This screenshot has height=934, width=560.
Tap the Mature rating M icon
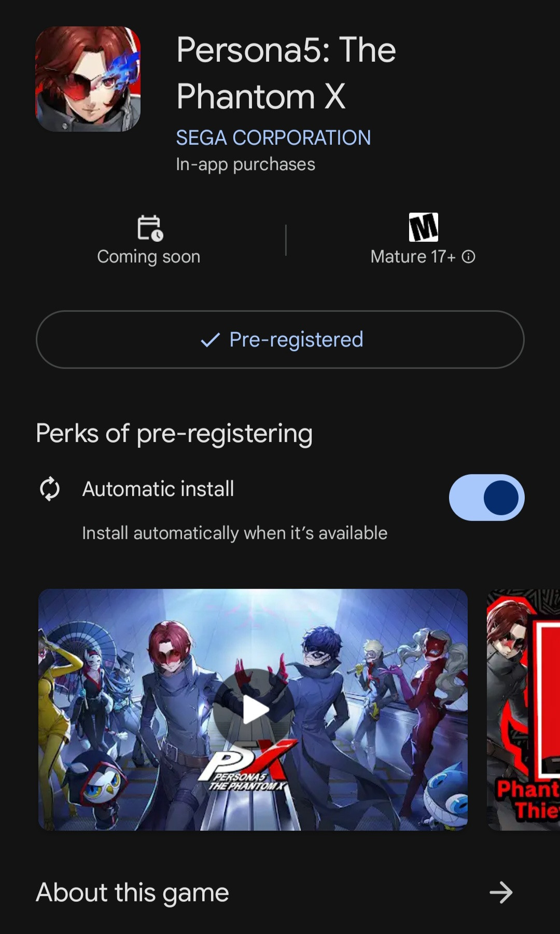click(x=423, y=227)
